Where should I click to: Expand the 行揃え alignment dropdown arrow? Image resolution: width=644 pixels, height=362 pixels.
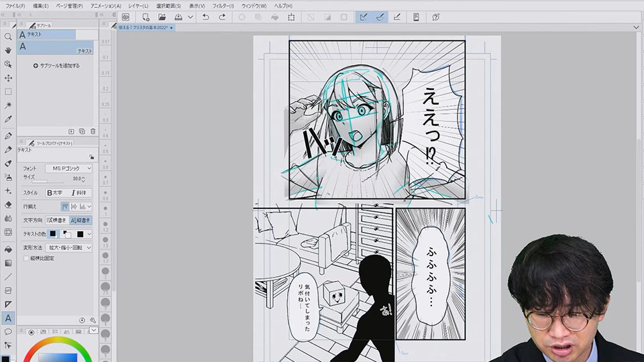tap(89, 206)
